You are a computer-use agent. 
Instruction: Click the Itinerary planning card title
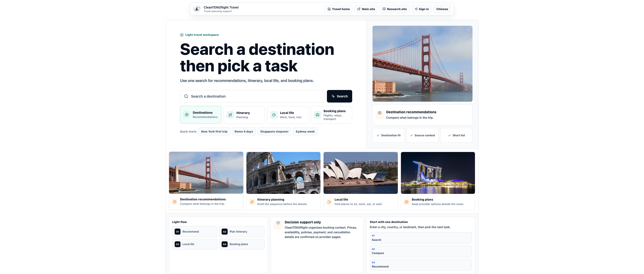tap(271, 199)
